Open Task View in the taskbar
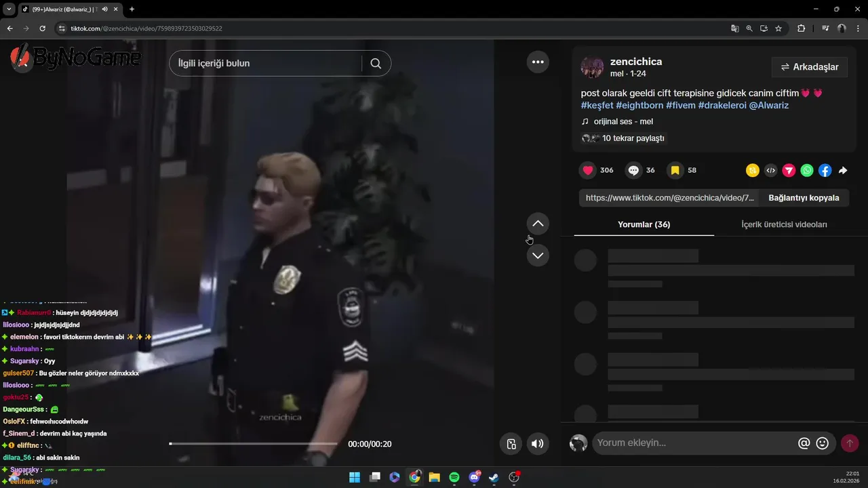 (375, 477)
